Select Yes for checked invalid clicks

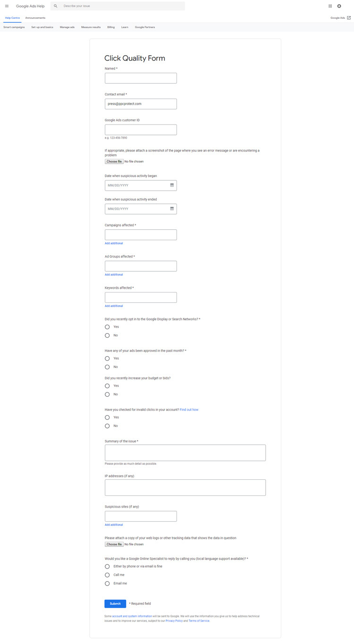(107, 418)
